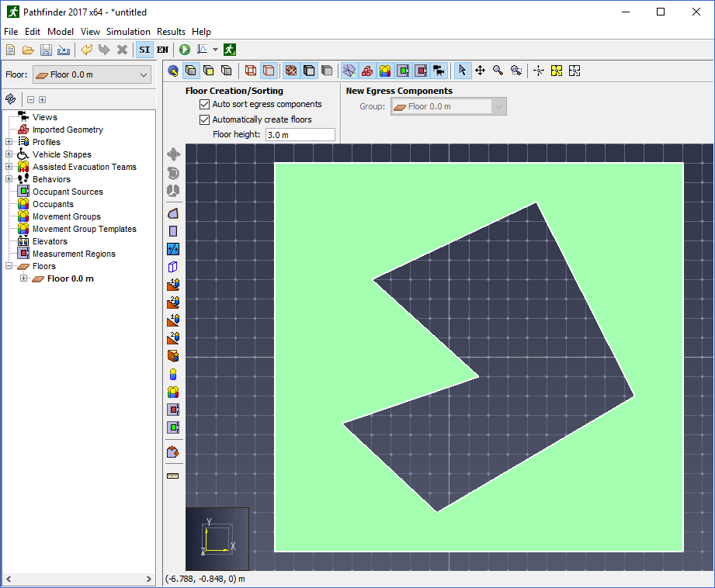This screenshot has width=715, height=588.
Task: Open the Floor 0.0 m dropdown
Action: (x=92, y=74)
